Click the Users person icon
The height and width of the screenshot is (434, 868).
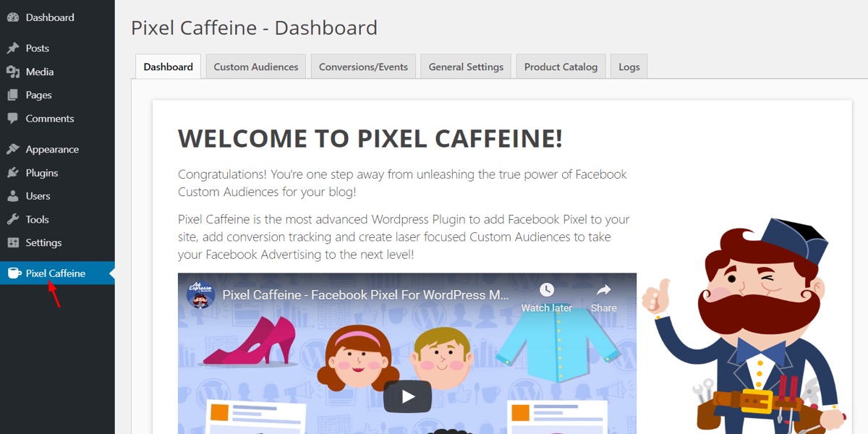(x=13, y=196)
